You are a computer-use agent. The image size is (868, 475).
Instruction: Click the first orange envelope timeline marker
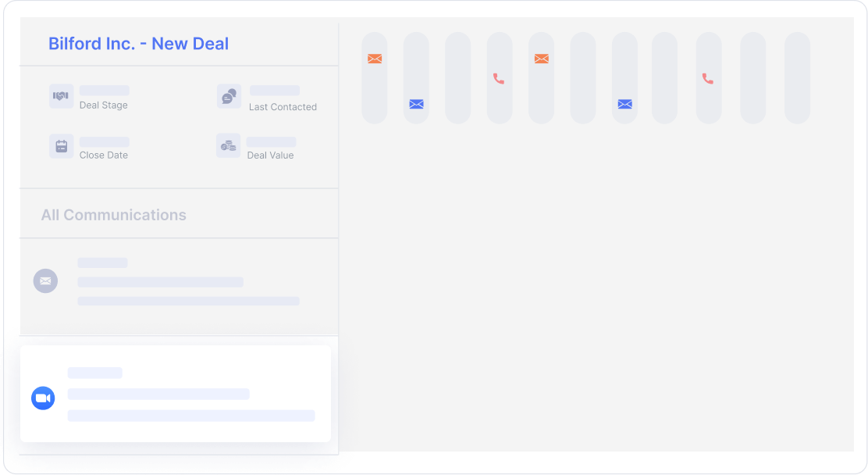[375, 59]
